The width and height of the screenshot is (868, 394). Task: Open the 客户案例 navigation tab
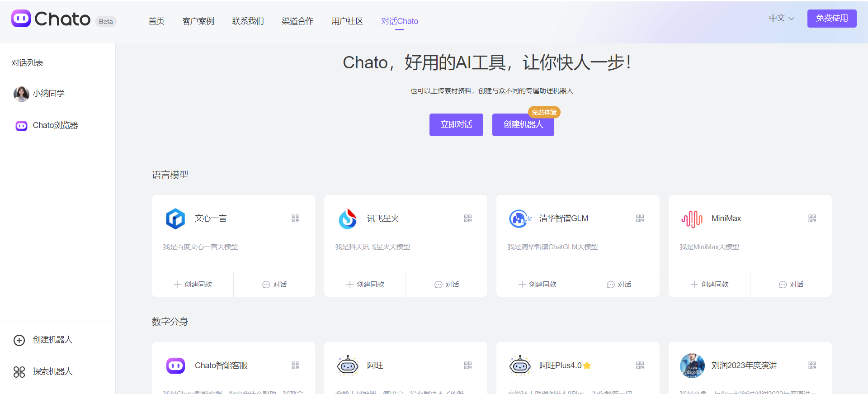coord(198,21)
